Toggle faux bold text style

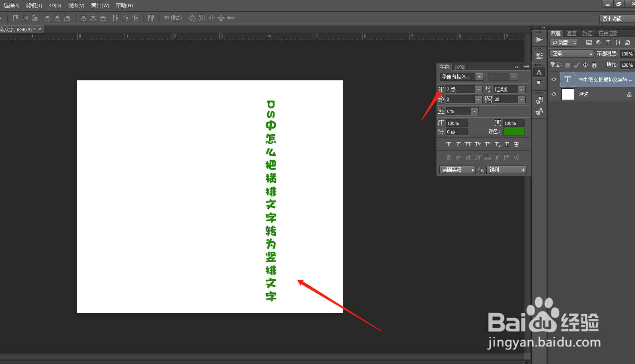click(449, 144)
